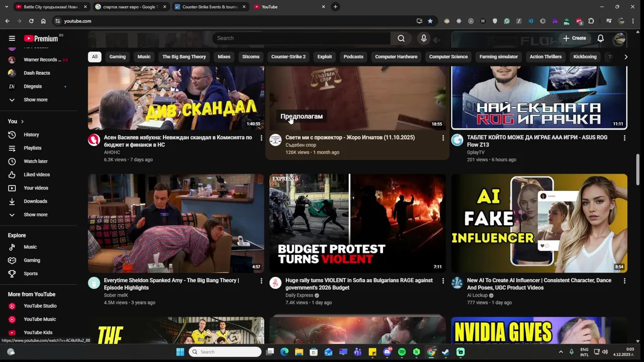
Task: Open the YouTube hamburger guide menu
Action: click(12, 38)
